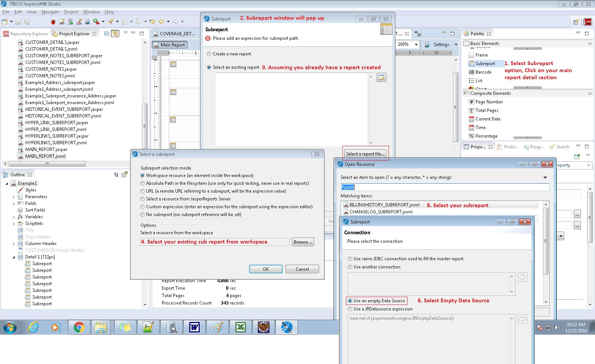Select CHANGELOG_SUBREPORT.jrxml in matching items
The height and width of the screenshot is (364, 595).
(378, 212)
